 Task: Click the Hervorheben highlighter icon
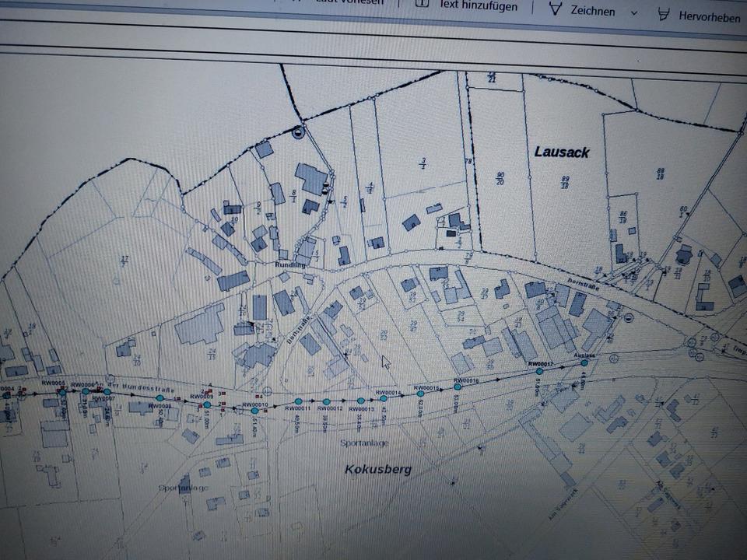coord(664,13)
